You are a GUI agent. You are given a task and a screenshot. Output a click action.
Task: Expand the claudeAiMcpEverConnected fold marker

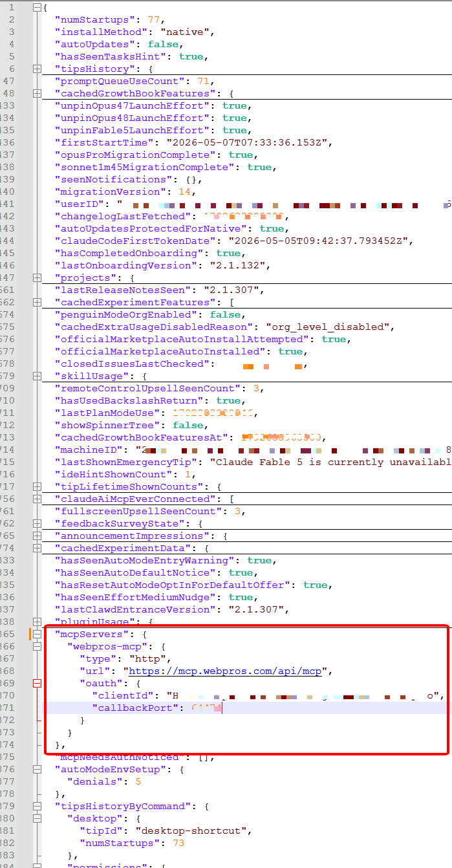(37, 499)
